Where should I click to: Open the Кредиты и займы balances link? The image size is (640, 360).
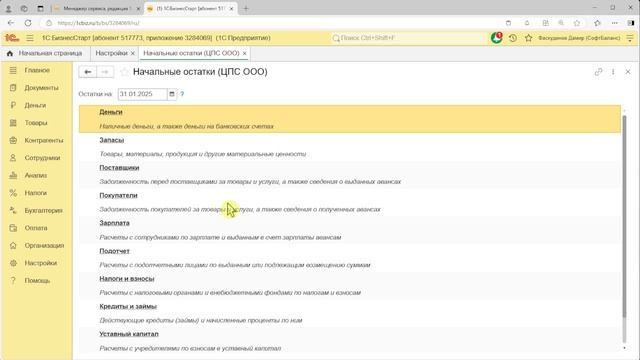[128, 306]
